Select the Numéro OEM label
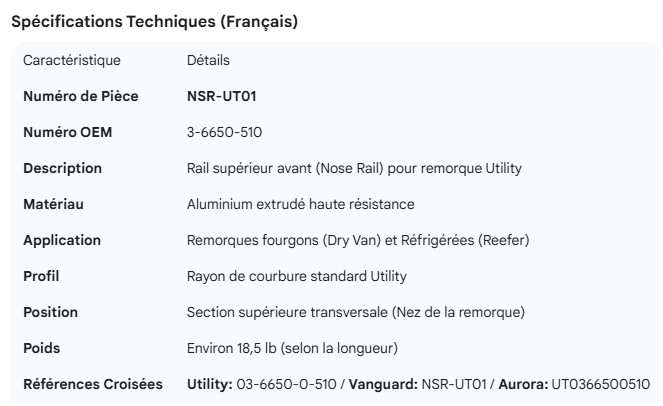Viewport: 663px width, 406px height. click(68, 132)
